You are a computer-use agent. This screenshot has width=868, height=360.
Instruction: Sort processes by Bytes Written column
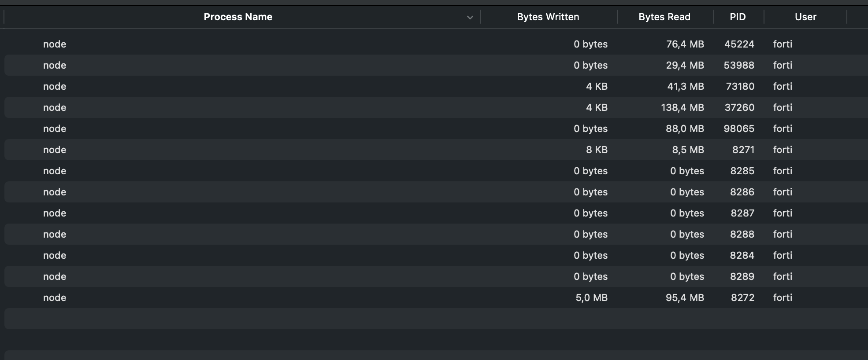(548, 17)
